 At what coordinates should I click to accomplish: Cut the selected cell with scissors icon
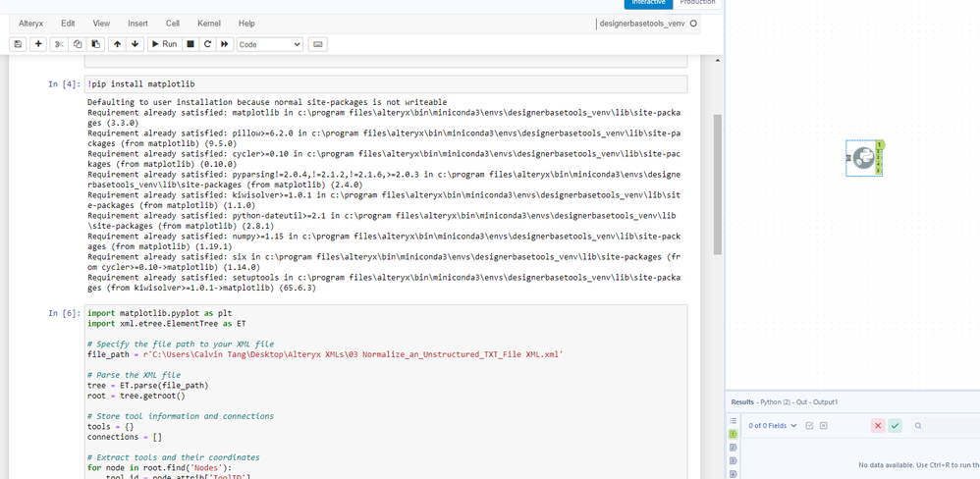(x=59, y=44)
